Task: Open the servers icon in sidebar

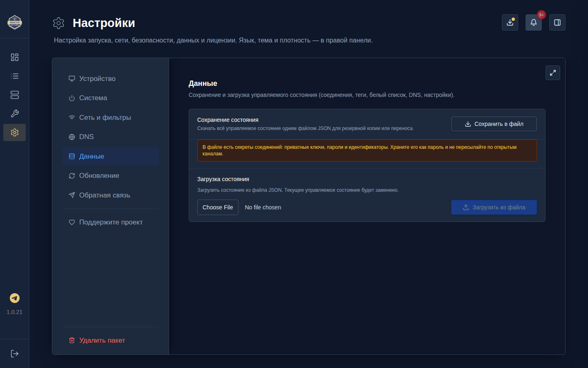Action: click(x=15, y=95)
